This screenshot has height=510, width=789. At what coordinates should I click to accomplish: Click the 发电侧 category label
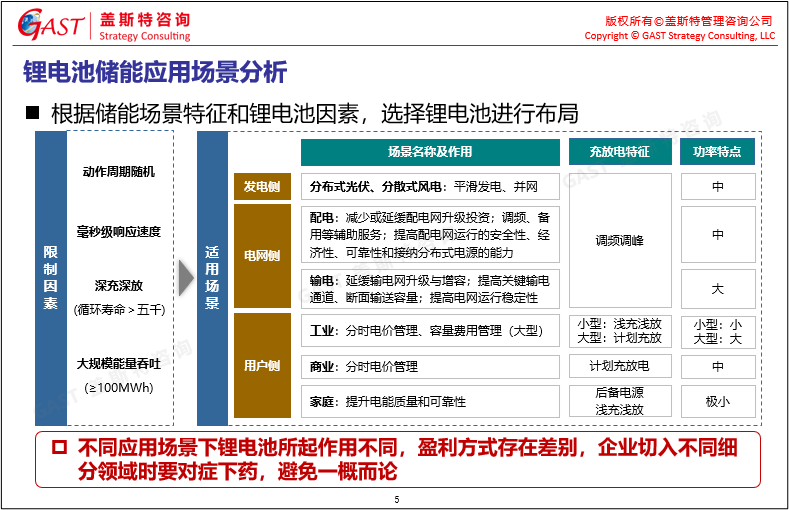(262, 187)
